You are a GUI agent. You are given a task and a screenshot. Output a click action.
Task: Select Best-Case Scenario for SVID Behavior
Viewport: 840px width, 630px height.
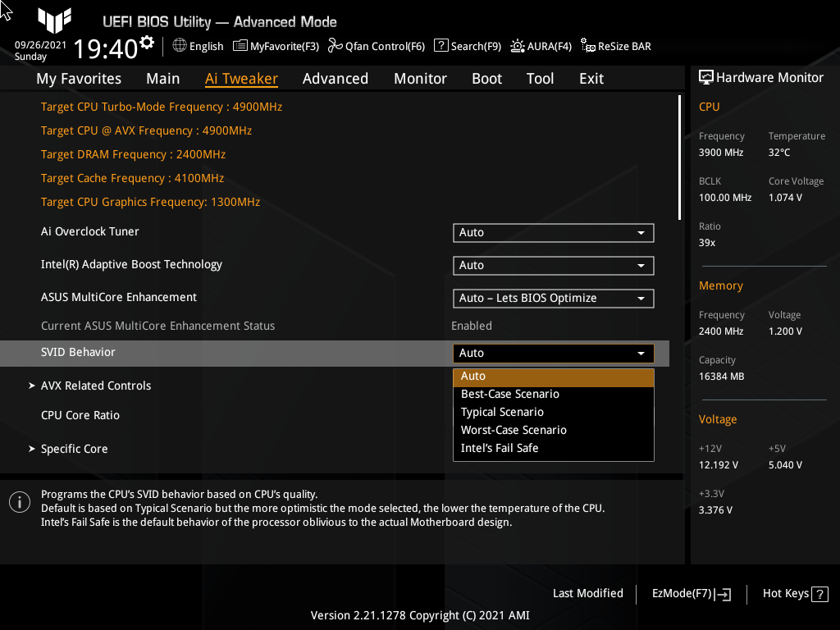(x=509, y=394)
